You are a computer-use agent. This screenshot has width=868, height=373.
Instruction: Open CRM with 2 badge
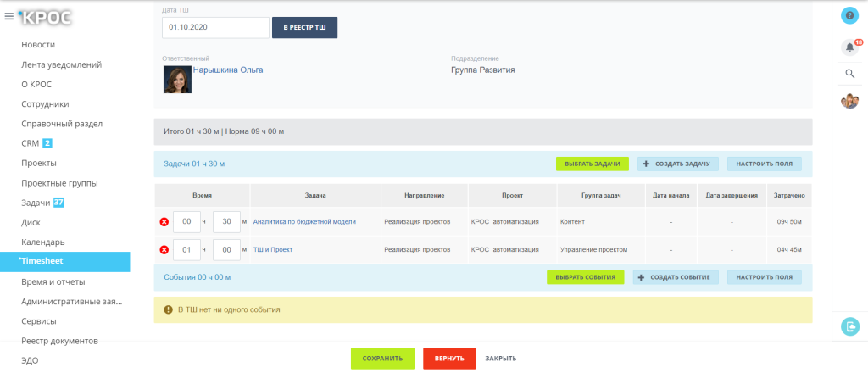click(36, 144)
